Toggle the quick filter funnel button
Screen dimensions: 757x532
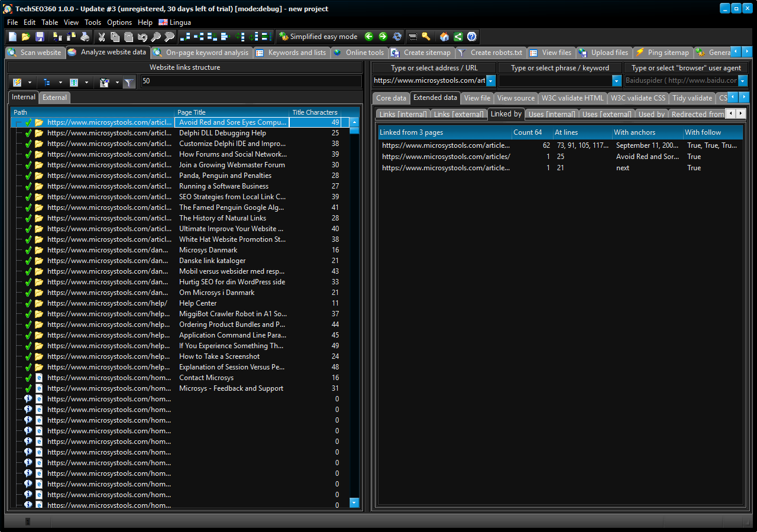128,83
